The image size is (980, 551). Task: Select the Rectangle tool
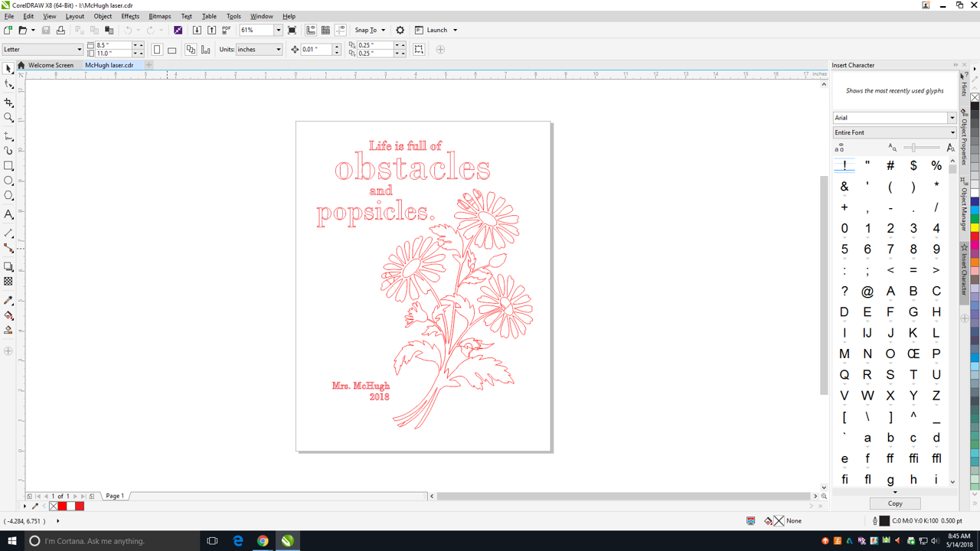[8, 166]
